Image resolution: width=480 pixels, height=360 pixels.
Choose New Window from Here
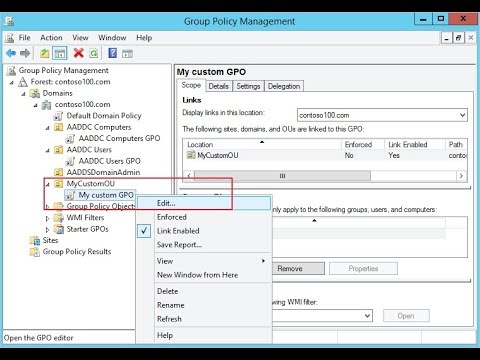point(203,275)
